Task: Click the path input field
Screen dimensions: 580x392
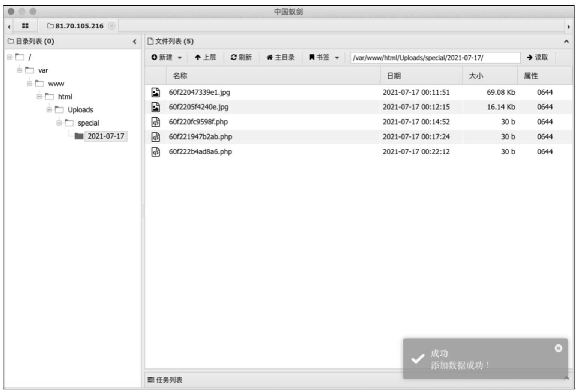Action: coord(435,58)
